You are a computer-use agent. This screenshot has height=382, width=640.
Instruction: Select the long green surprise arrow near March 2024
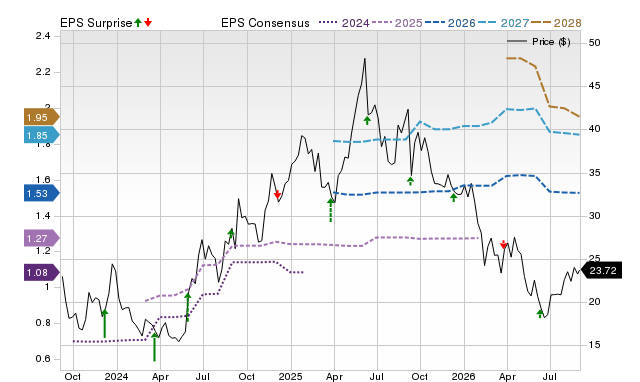click(154, 346)
